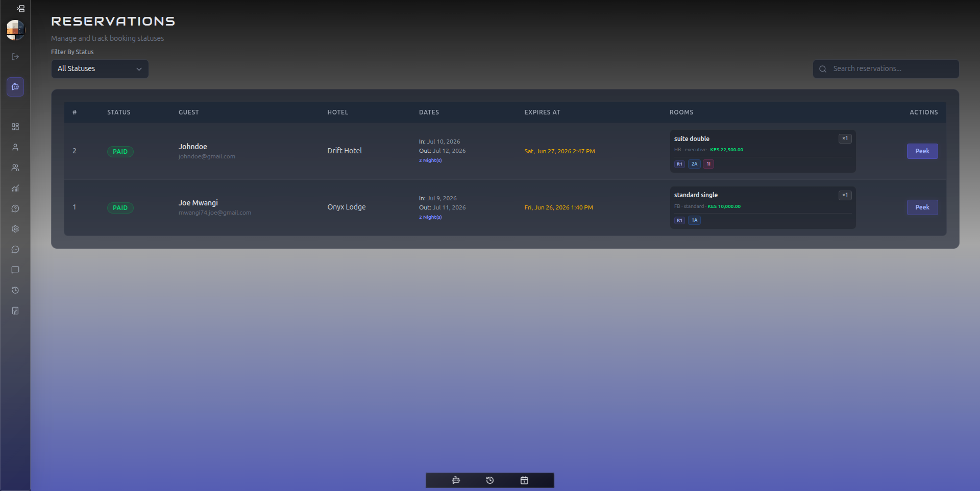Screen dimensions: 980x491
Task: Click email mwangi74.joe@gmail.com
Action: [x=215, y=213]
